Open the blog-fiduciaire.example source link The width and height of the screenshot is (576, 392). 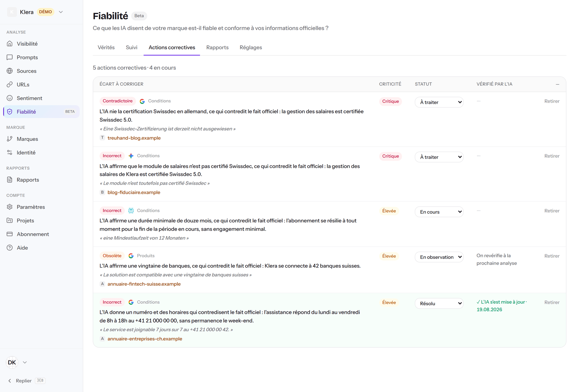tap(134, 192)
